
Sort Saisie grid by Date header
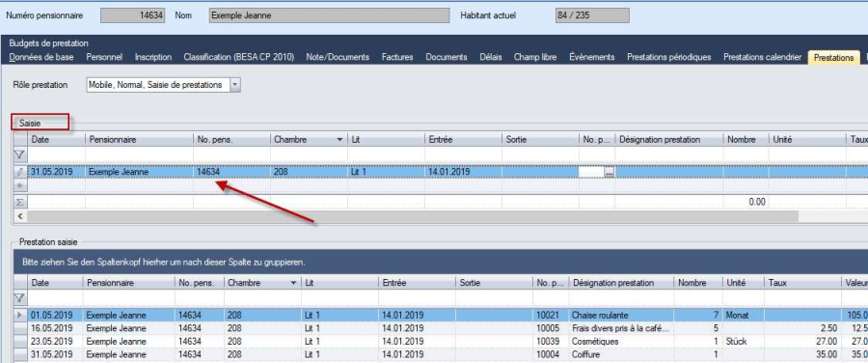57,140
